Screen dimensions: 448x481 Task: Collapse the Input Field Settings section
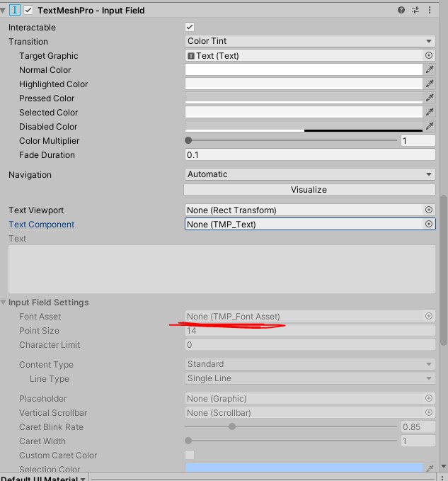point(4,302)
